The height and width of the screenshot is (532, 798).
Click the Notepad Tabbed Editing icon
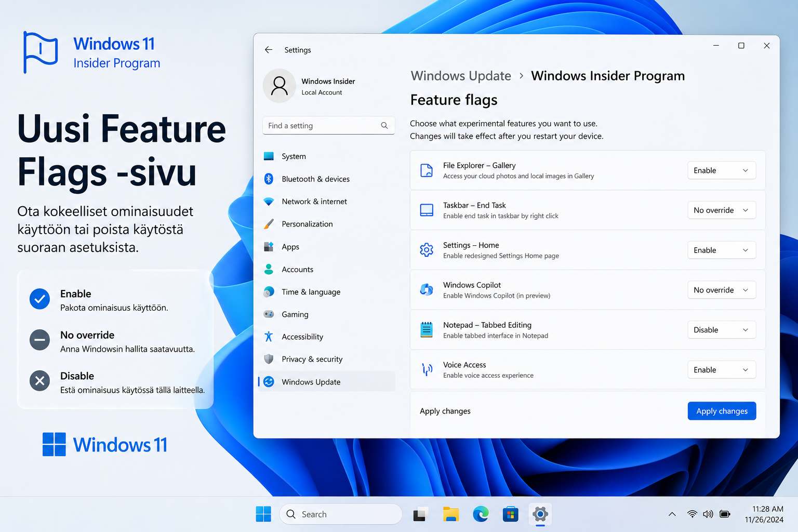[427, 330]
